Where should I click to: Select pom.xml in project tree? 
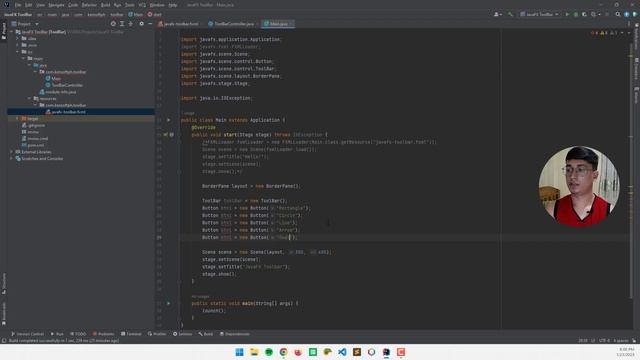pos(33,145)
